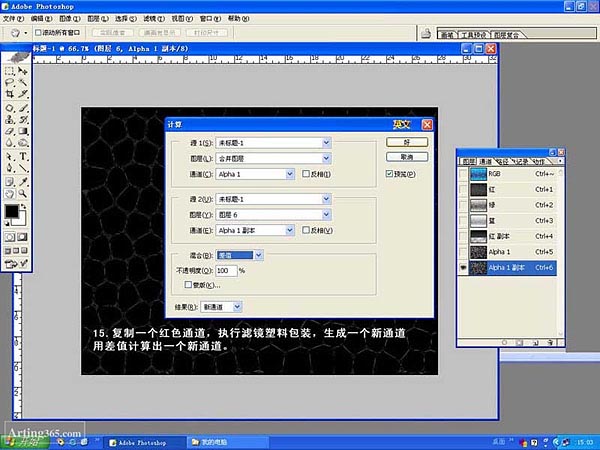Select the Rectangular Marquee tool
The width and height of the screenshot is (600, 450).
click(10, 71)
